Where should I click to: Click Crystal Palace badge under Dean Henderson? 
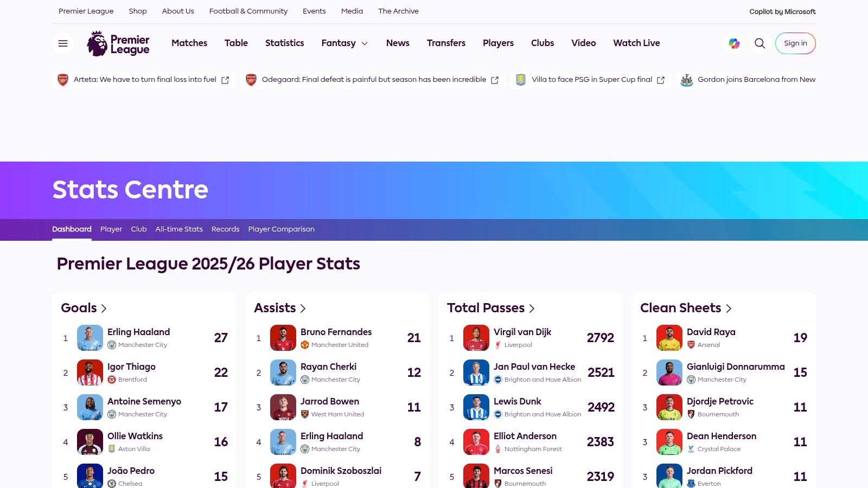tap(691, 449)
